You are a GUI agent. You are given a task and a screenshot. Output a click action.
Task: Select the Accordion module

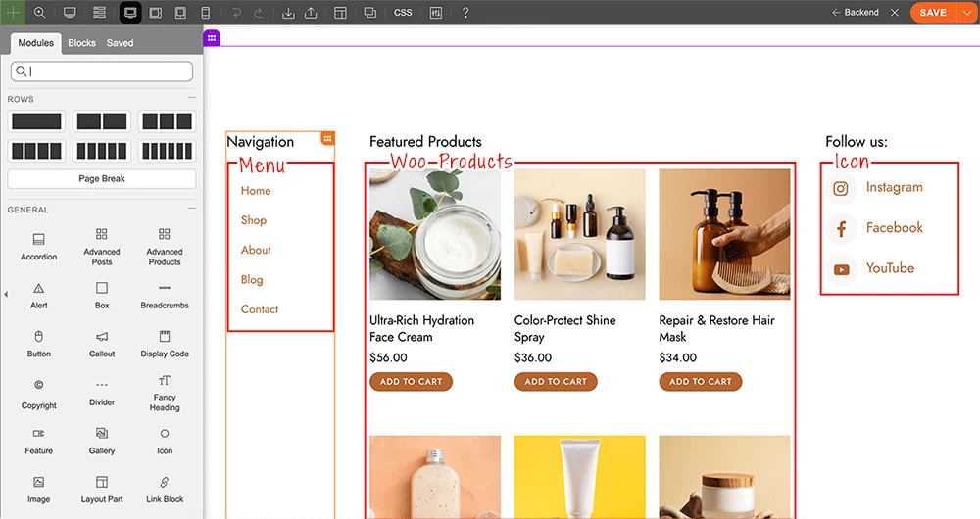pos(39,246)
